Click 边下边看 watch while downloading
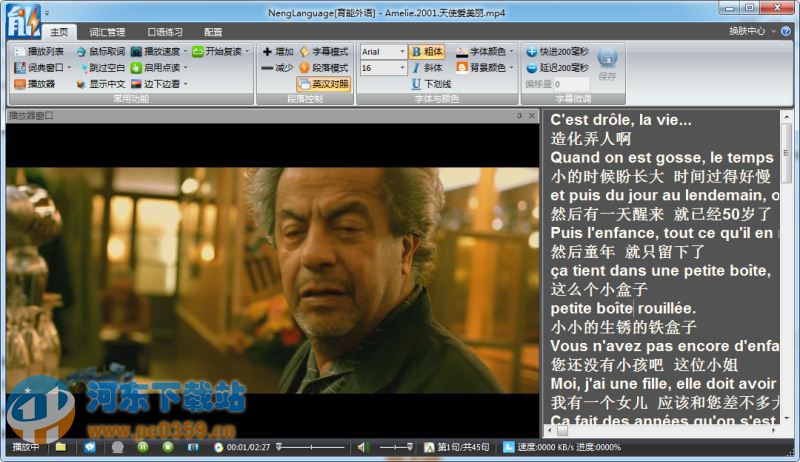Screen dimensions: 800x462 point(156,84)
